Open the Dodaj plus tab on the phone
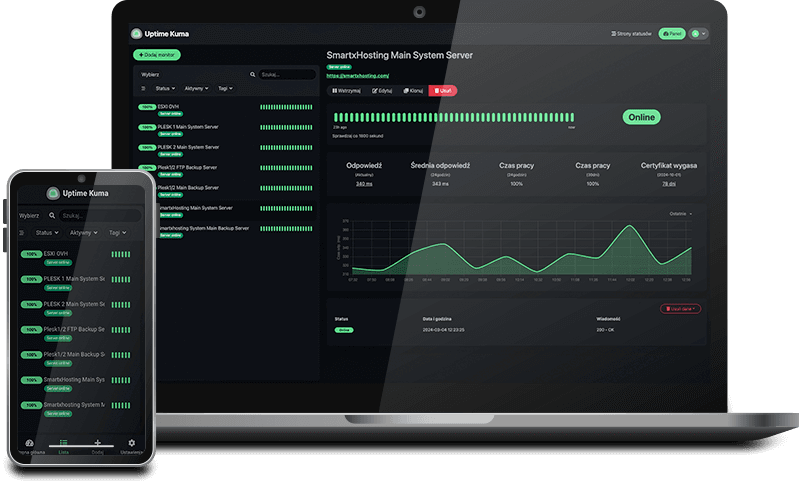The width and height of the screenshot is (799, 482). tap(97, 446)
